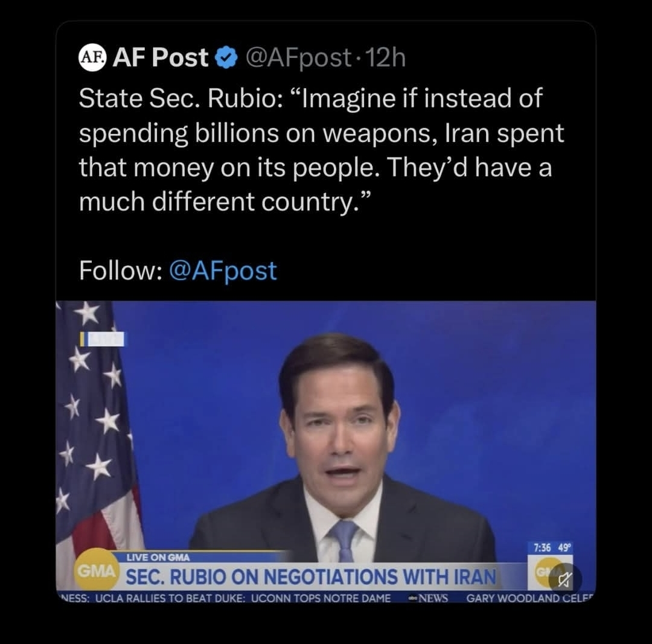The width and height of the screenshot is (652, 644).
Task: Click the blue verified badge
Action: pyautogui.click(x=226, y=58)
